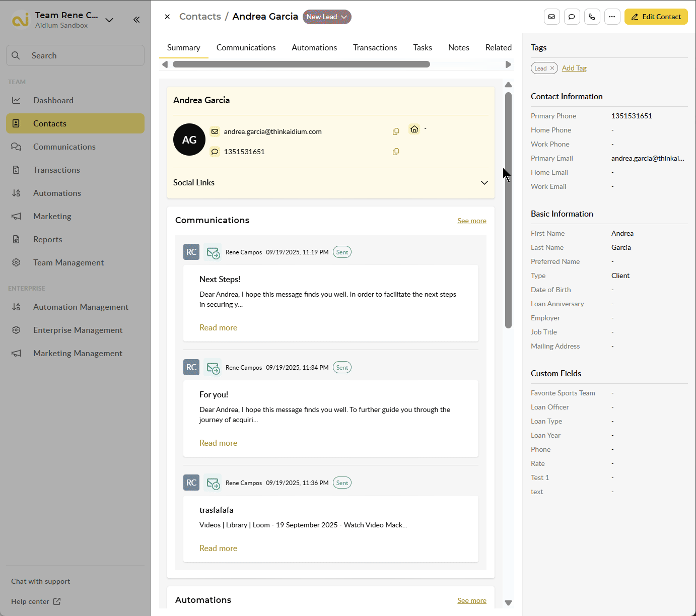Expand the Social Links section

point(484,182)
